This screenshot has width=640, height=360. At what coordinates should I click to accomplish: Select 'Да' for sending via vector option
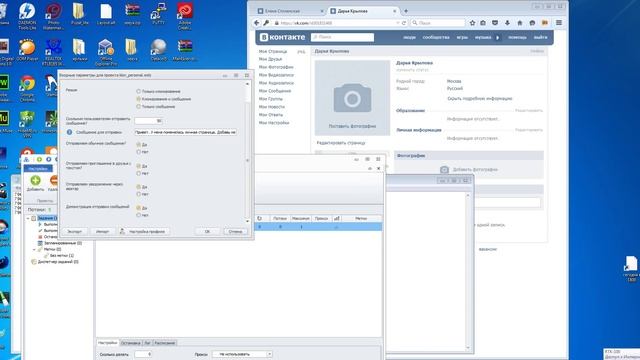(x=138, y=187)
